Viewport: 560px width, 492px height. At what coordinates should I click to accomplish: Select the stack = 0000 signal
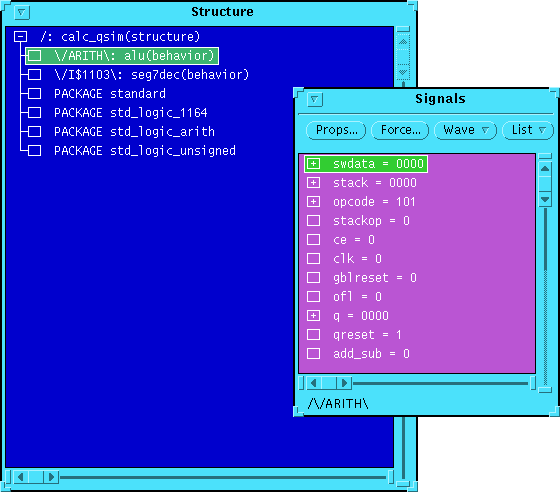[x=375, y=182]
